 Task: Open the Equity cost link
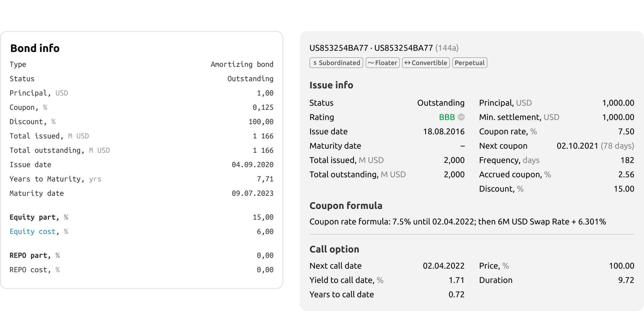point(33,232)
